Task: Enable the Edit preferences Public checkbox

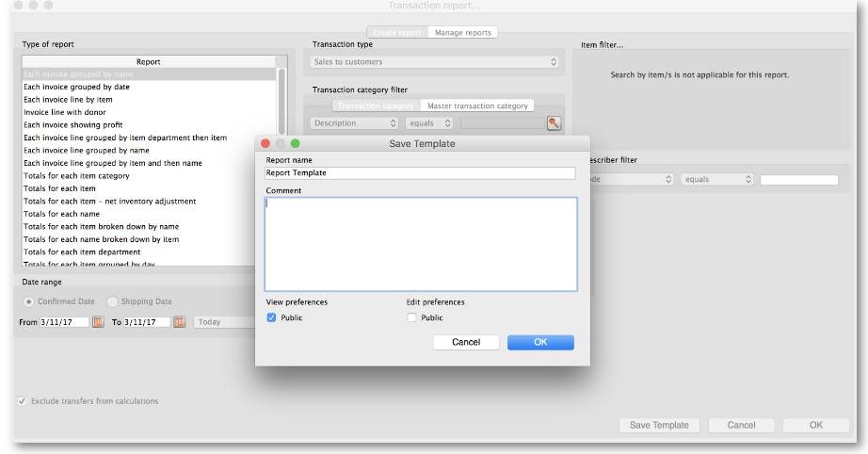Action: pos(411,318)
